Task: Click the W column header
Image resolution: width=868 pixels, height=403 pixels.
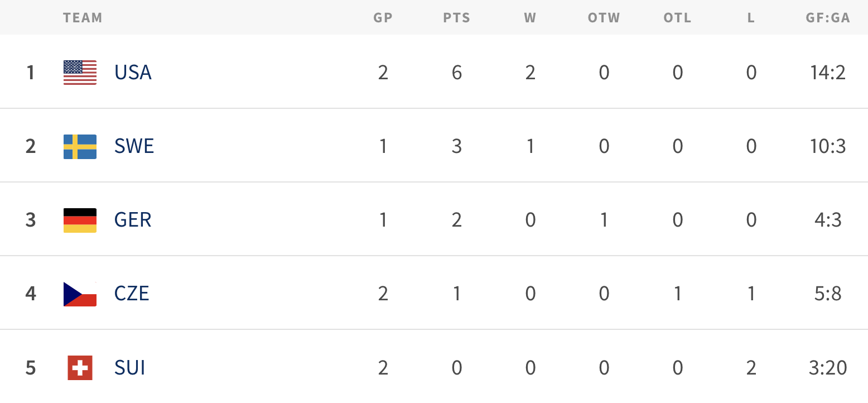Action: 530,18
